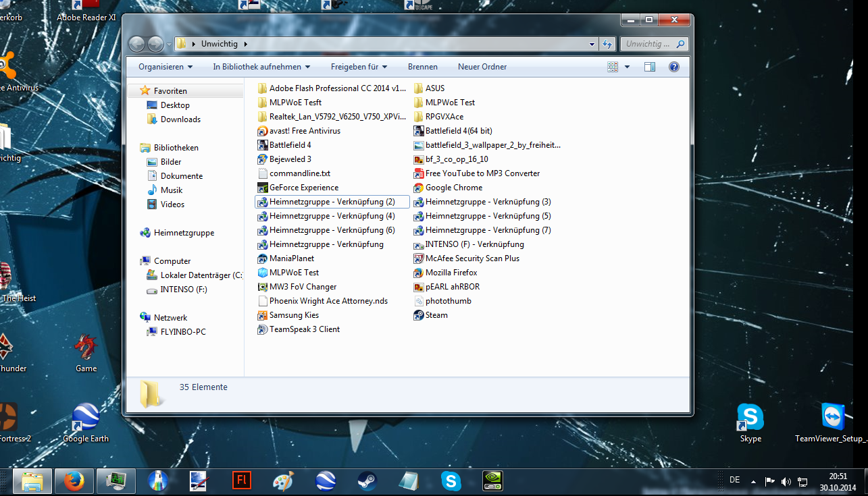
Task: Click the refresh button beside address bar
Action: pos(607,44)
